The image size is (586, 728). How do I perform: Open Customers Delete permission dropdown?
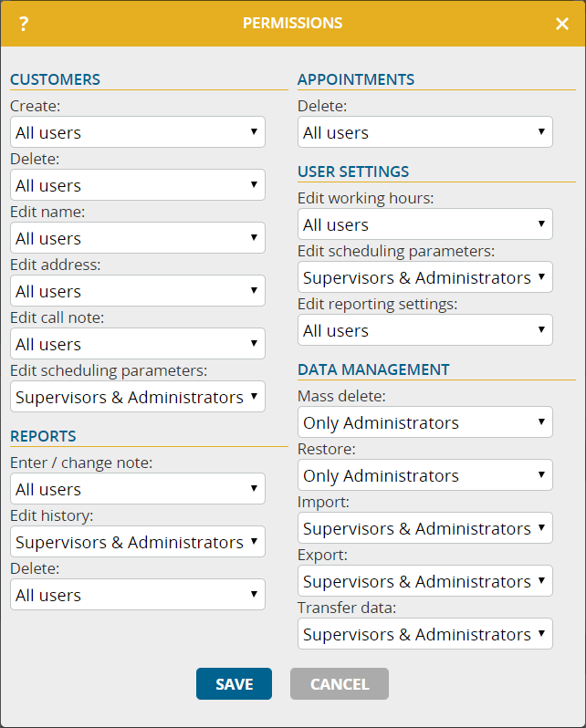(x=138, y=185)
